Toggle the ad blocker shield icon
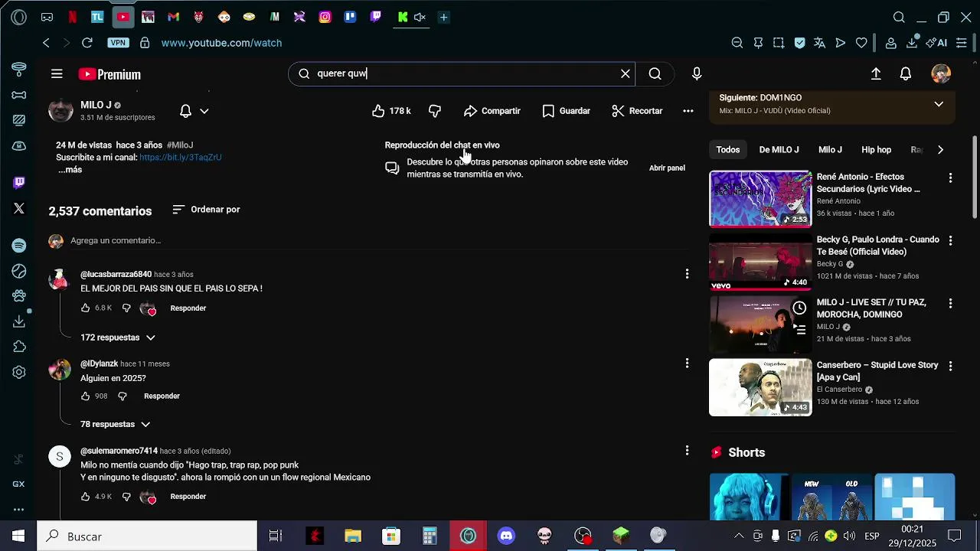 point(799,43)
